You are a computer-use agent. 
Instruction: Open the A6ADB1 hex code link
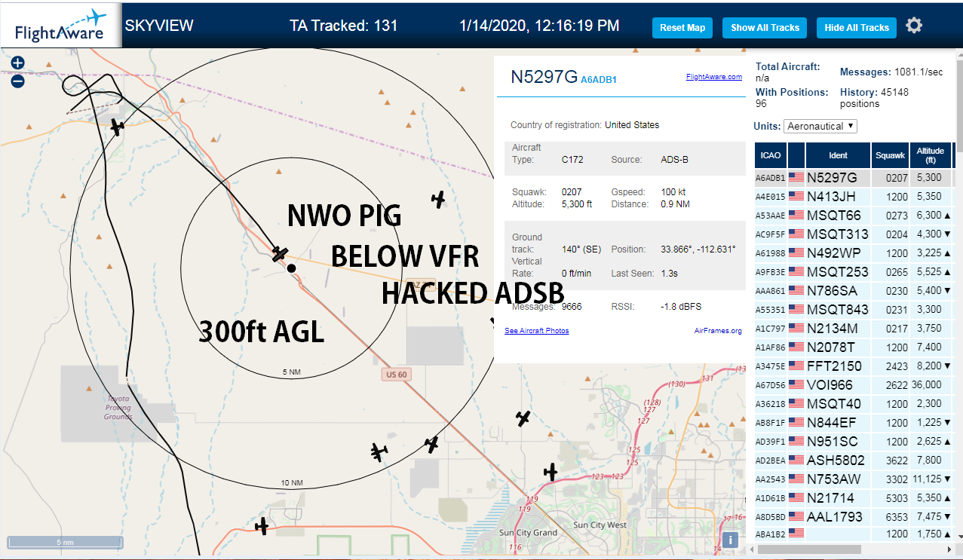599,79
